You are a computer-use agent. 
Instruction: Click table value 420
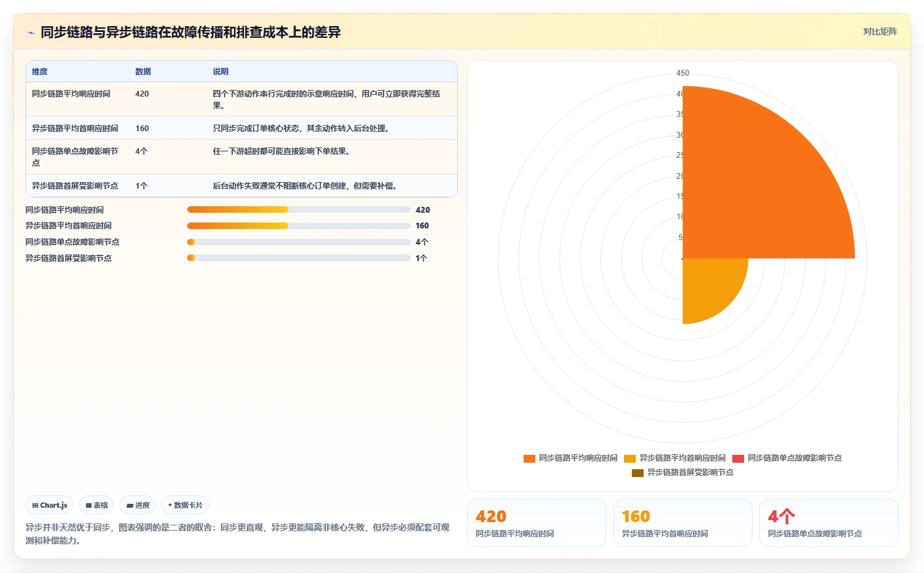click(142, 94)
